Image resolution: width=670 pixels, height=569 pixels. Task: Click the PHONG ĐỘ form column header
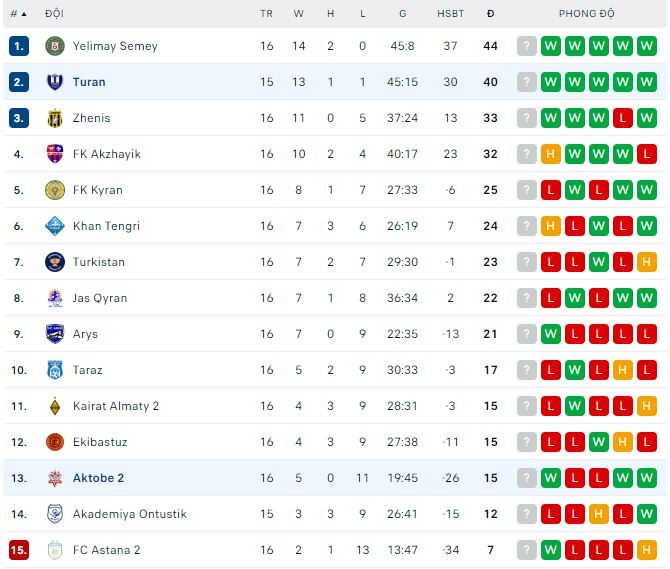click(x=587, y=14)
